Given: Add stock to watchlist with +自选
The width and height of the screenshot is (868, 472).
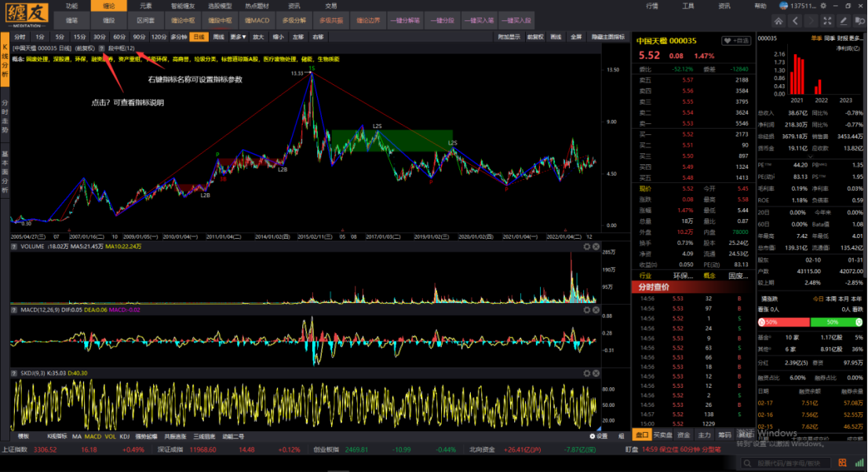Looking at the screenshot, I should 737,41.
